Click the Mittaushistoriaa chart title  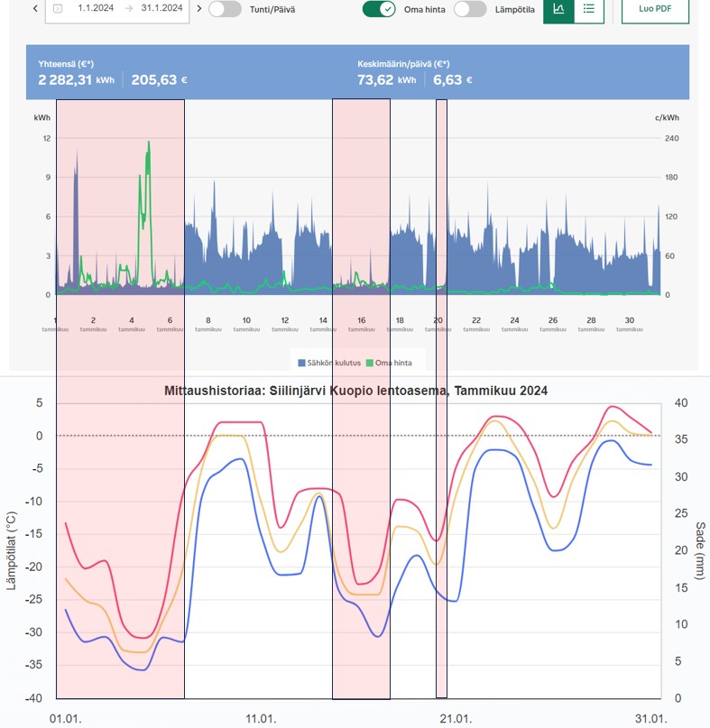355,391
